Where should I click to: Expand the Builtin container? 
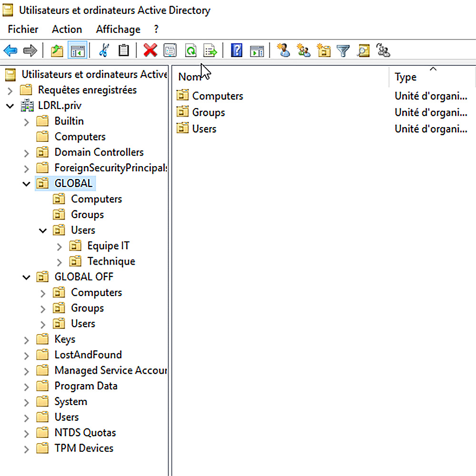(x=26, y=122)
